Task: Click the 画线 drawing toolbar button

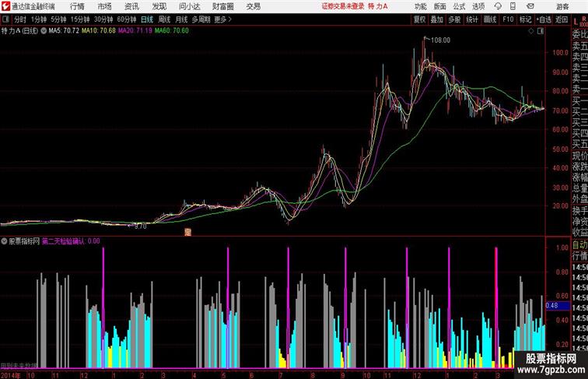Action: (490, 19)
